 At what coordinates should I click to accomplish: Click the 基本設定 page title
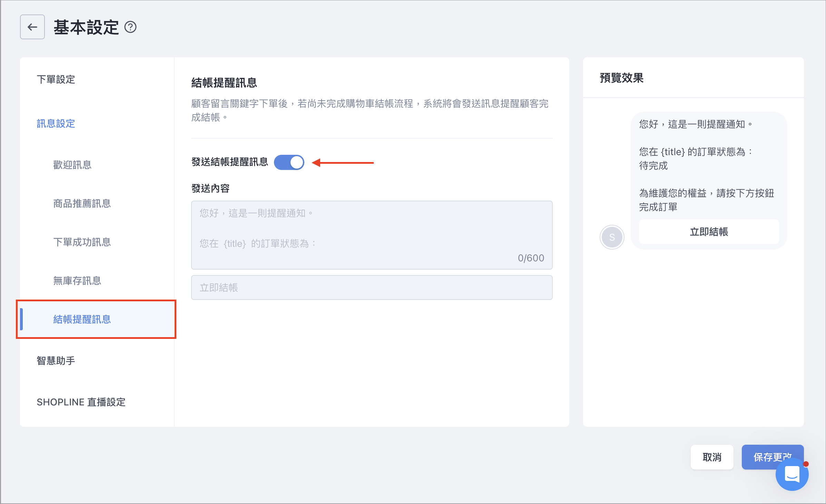[86, 27]
